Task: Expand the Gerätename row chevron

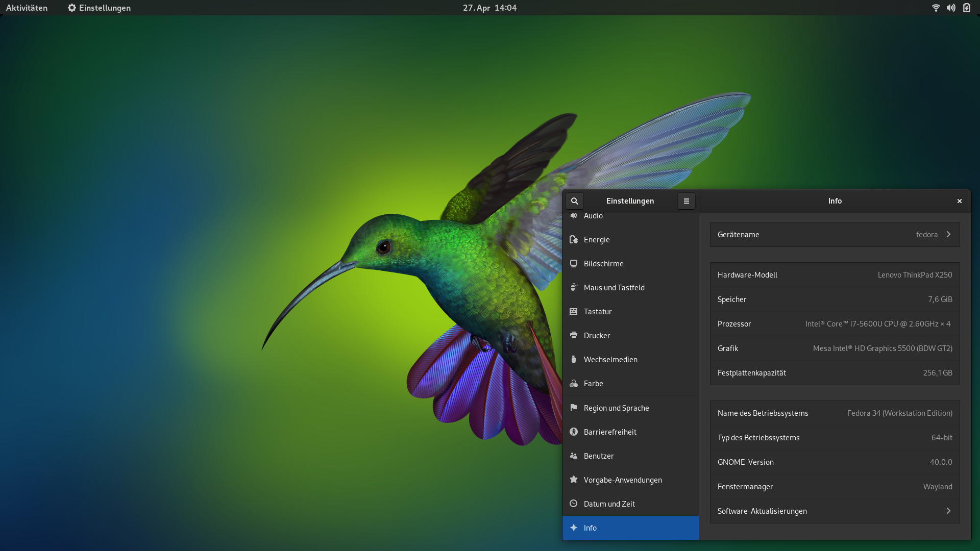Action: 948,235
